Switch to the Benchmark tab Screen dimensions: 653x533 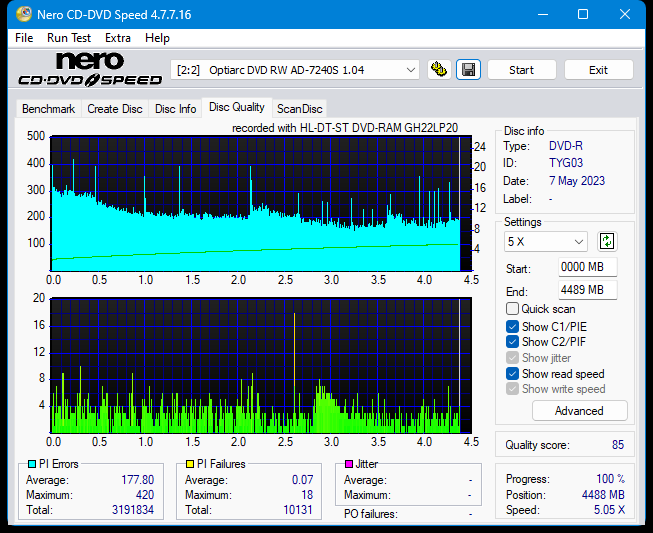[48, 108]
